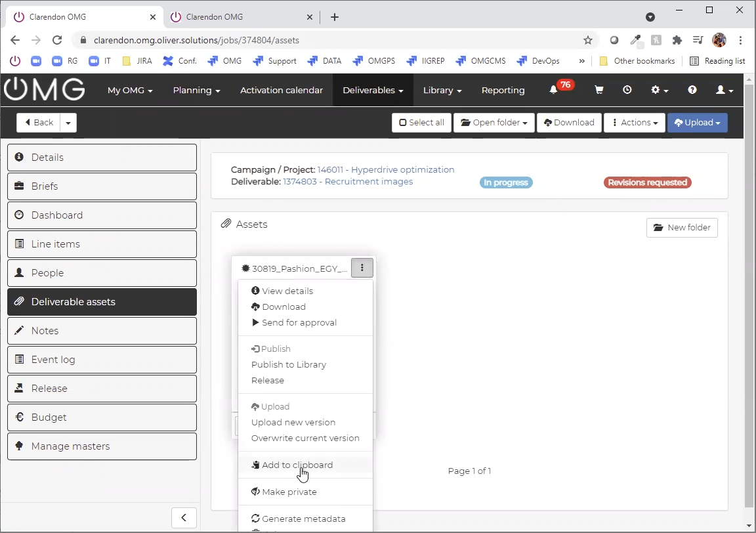Click the three-dot asset menu button
Image resolution: width=756 pixels, height=533 pixels.
(362, 268)
